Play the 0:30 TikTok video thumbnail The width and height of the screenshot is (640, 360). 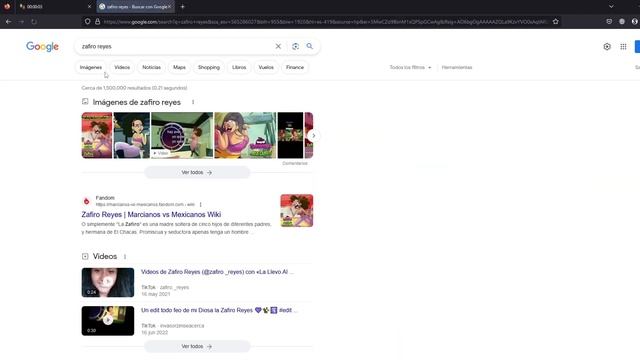(x=108, y=321)
